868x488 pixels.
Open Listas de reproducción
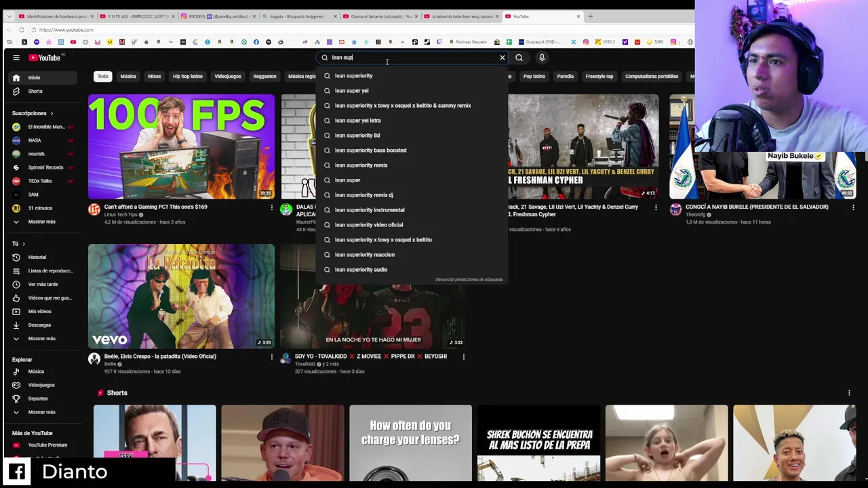[41, 271]
